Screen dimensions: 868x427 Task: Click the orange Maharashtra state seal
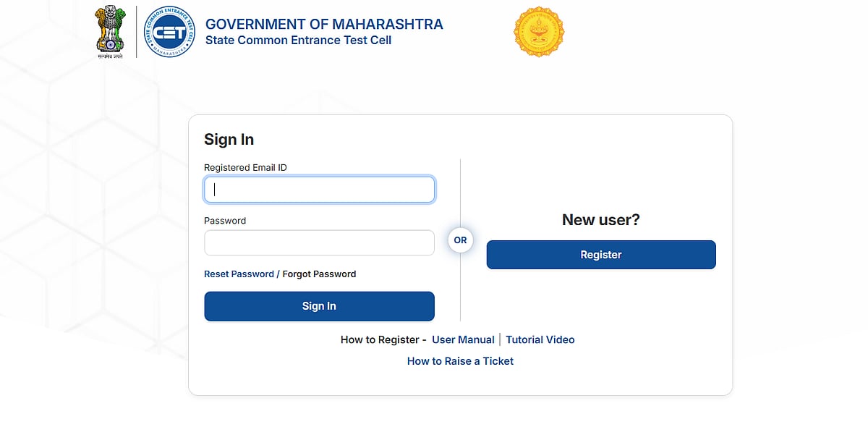539,32
